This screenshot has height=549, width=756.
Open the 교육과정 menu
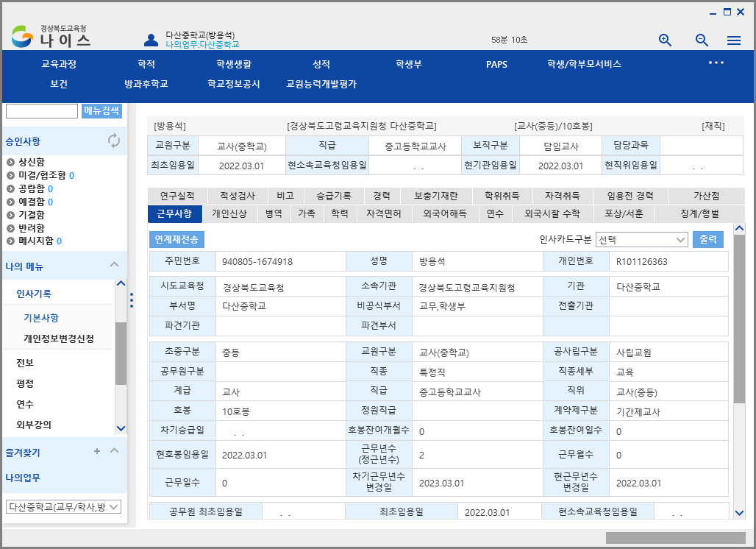pyautogui.click(x=59, y=64)
